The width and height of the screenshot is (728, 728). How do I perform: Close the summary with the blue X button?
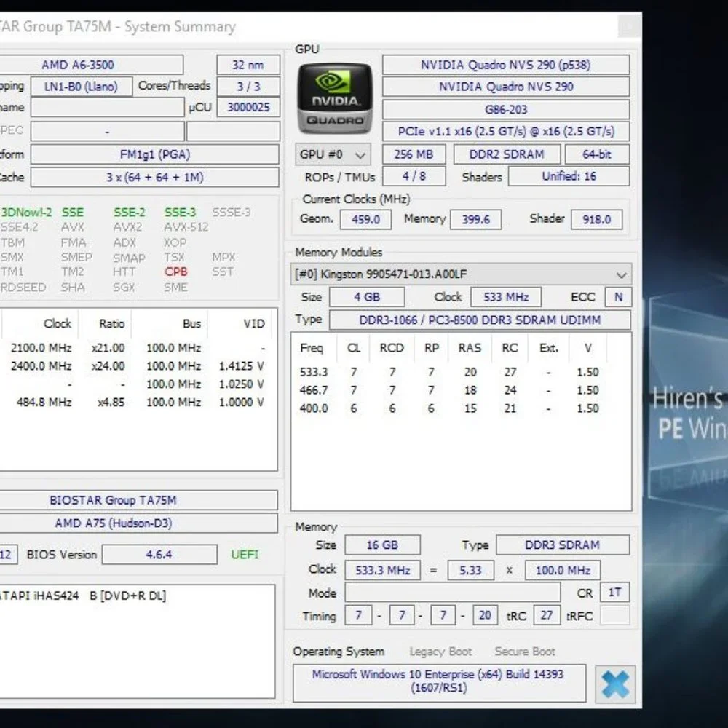(615, 684)
